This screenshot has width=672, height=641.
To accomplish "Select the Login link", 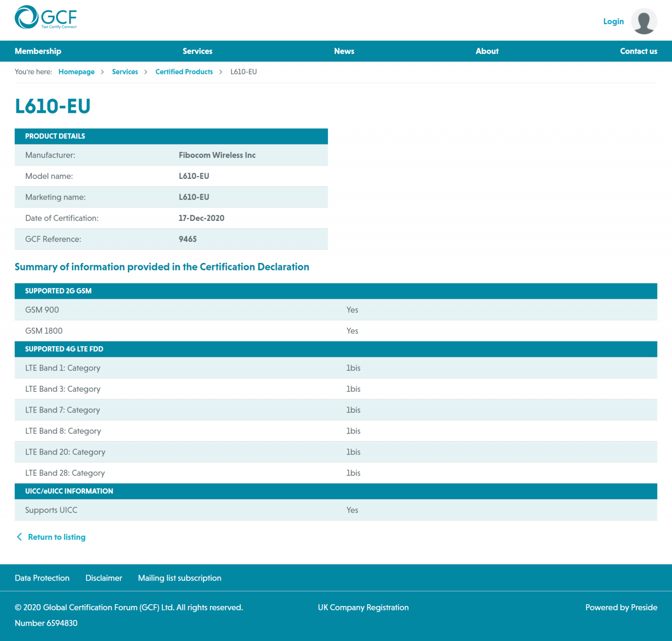I will (613, 21).
